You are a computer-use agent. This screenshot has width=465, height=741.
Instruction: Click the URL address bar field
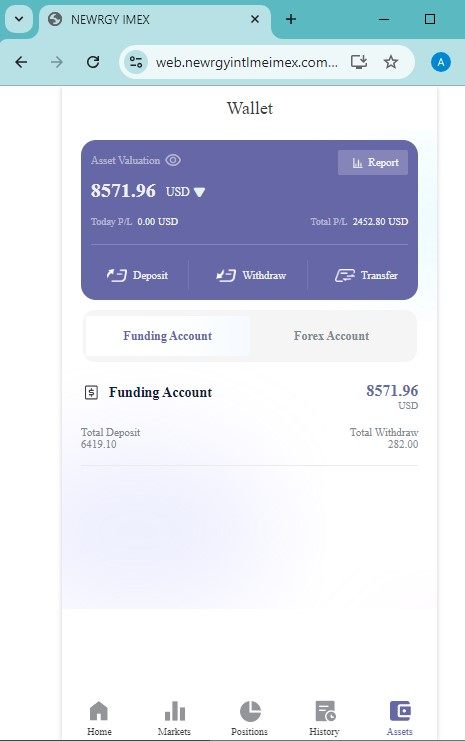point(246,62)
